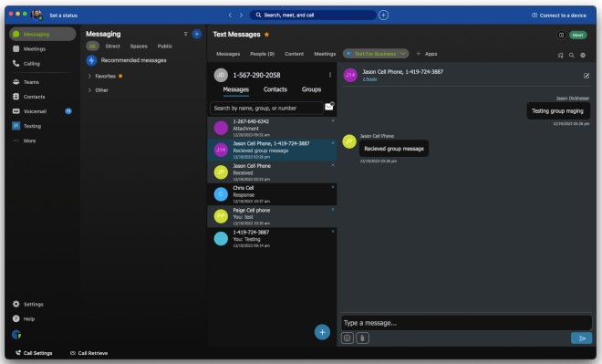Click the profile avatar picture
Screen dimensions: 602x364
click(36, 15)
